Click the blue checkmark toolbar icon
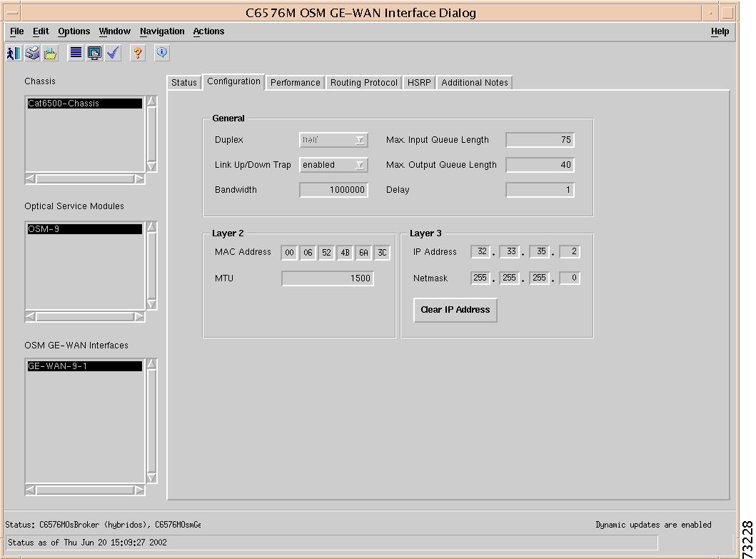Image resolution: width=756 pixels, height=559 pixels. coord(114,53)
